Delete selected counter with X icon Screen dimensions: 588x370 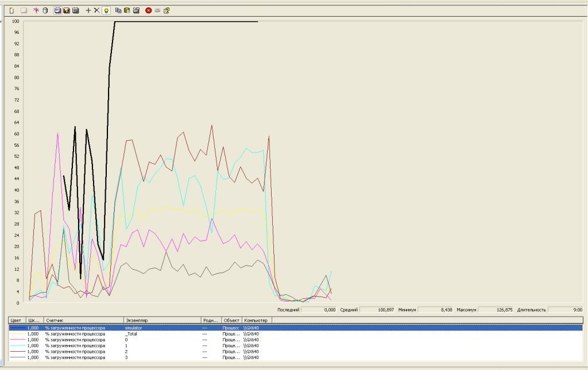(96, 10)
